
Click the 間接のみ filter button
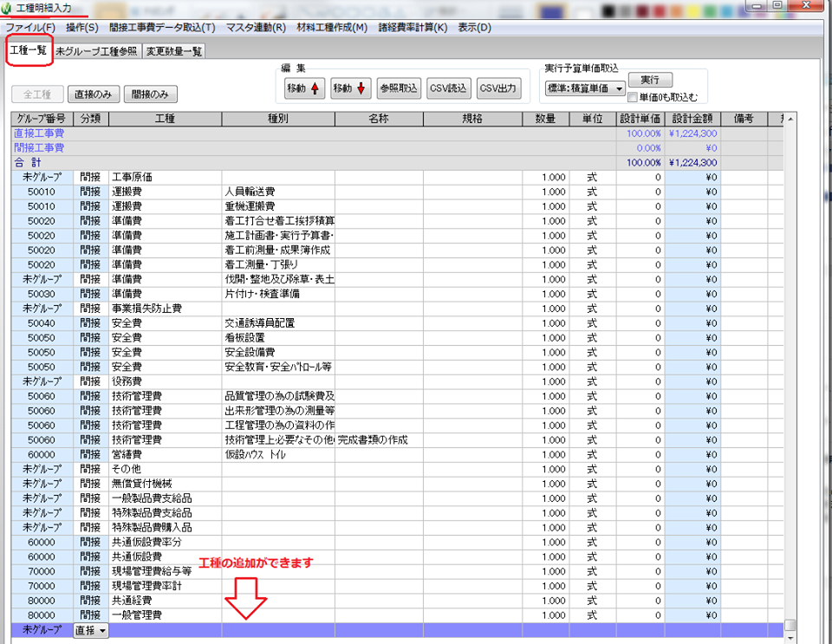coord(150,94)
